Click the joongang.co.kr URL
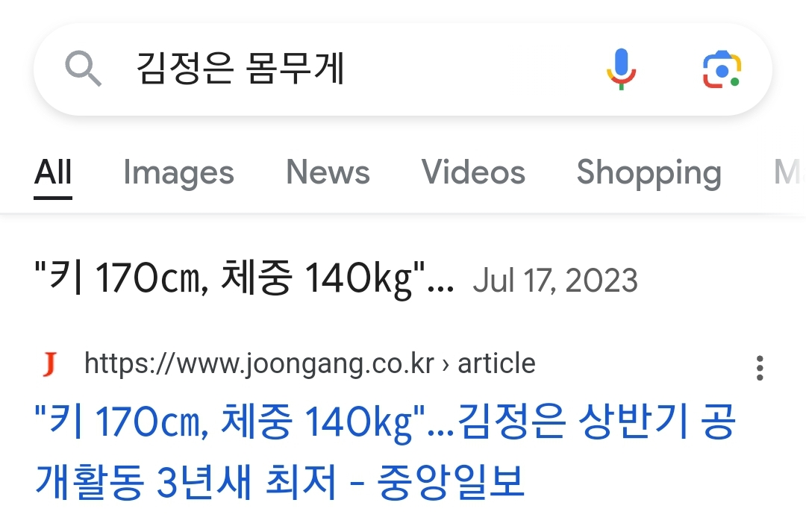This screenshot has width=806, height=532. click(x=259, y=364)
